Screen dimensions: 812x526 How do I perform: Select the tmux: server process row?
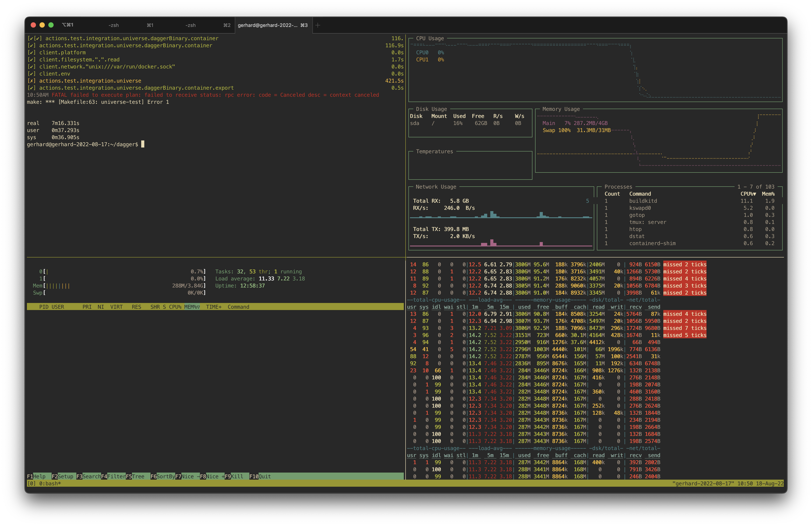(689, 222)
